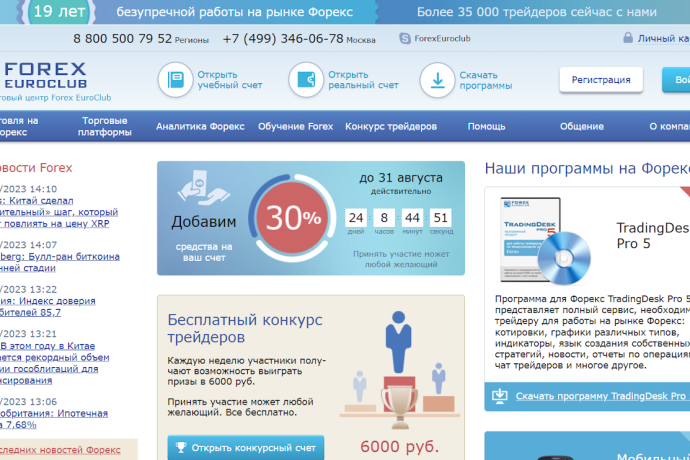Screen dimensions: 690x460
Task: Click the Добавим bonus banner text
Action: click(x=204, y=221)
